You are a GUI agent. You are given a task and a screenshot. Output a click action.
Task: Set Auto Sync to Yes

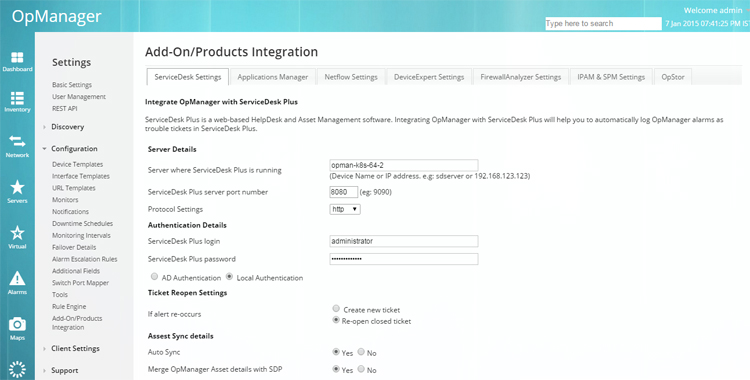[x=336, y=352]
